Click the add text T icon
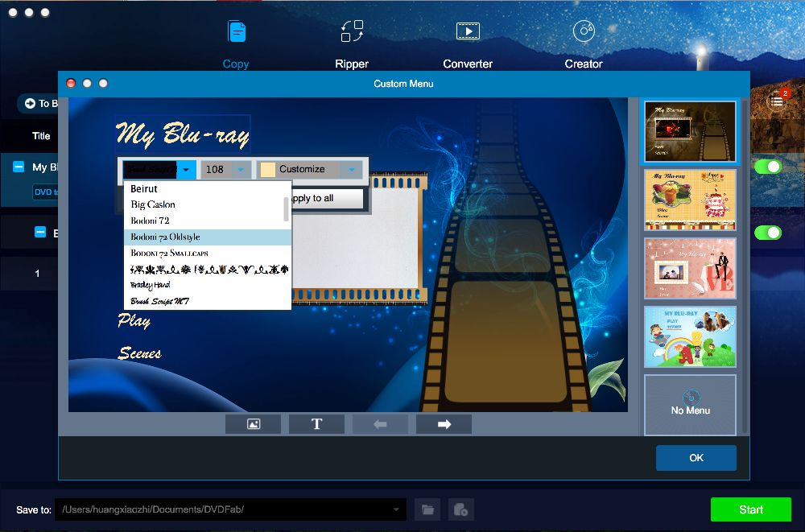805x532 pixels. pos(316,424)
